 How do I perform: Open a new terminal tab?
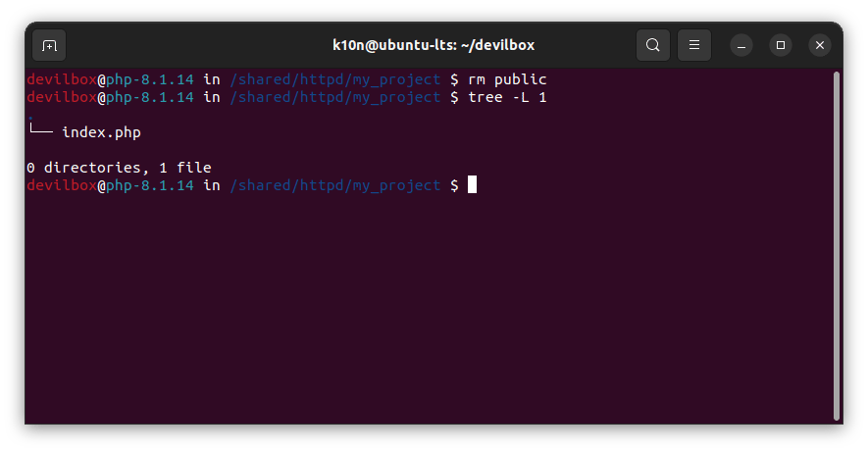coord(49,45)
